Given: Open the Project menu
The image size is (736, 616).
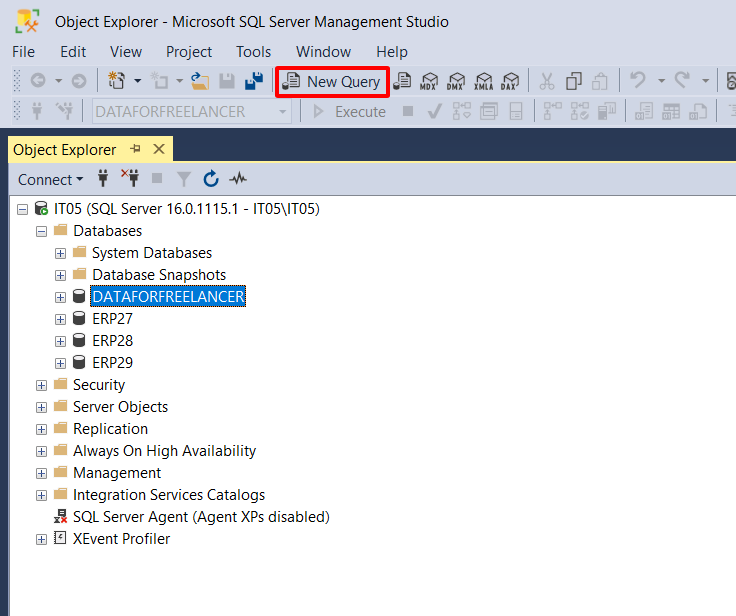Looking at the screenshot, I should click(189, 52).
